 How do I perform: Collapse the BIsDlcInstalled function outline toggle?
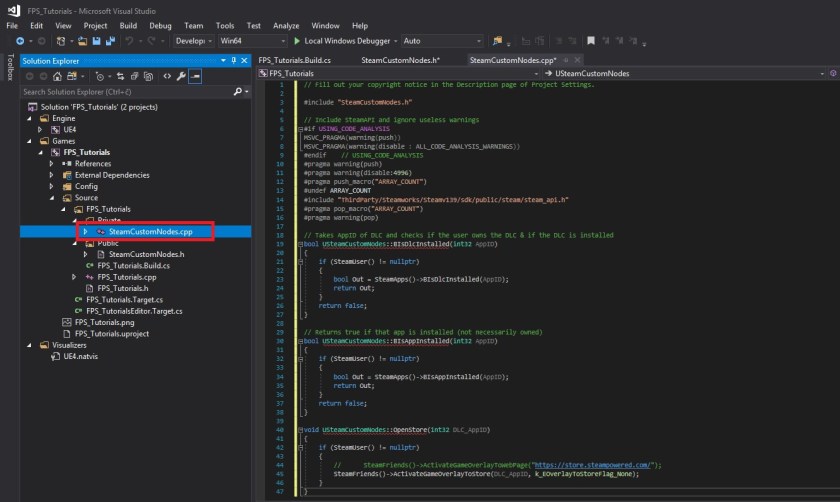pos(301,244)
